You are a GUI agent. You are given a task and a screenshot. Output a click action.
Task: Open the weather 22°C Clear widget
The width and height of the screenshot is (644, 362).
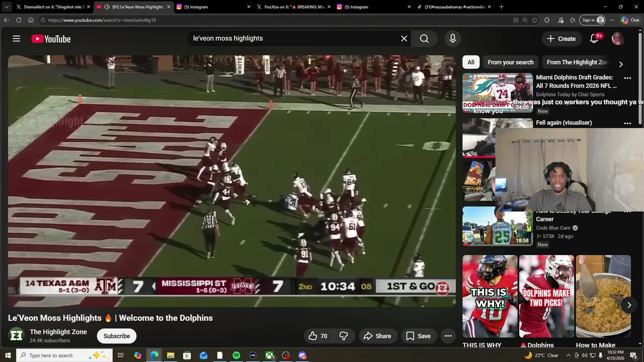pyautogui.click(x=541, y=355)
